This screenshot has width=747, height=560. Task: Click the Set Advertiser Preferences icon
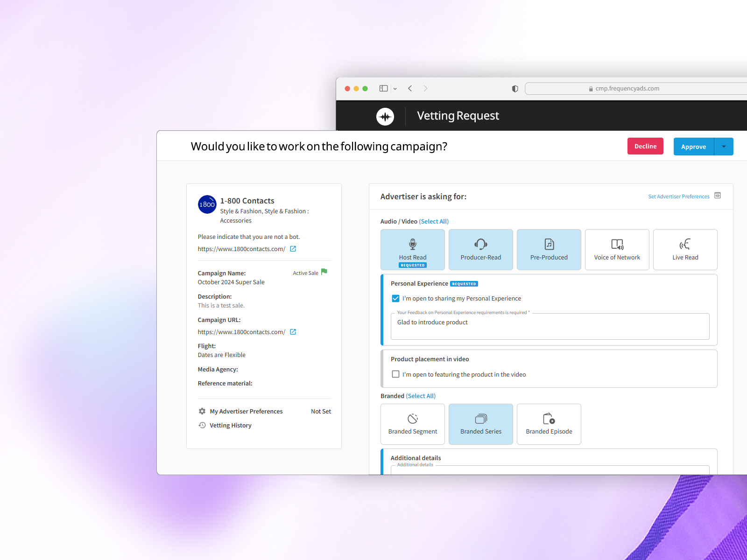[718, 196]
